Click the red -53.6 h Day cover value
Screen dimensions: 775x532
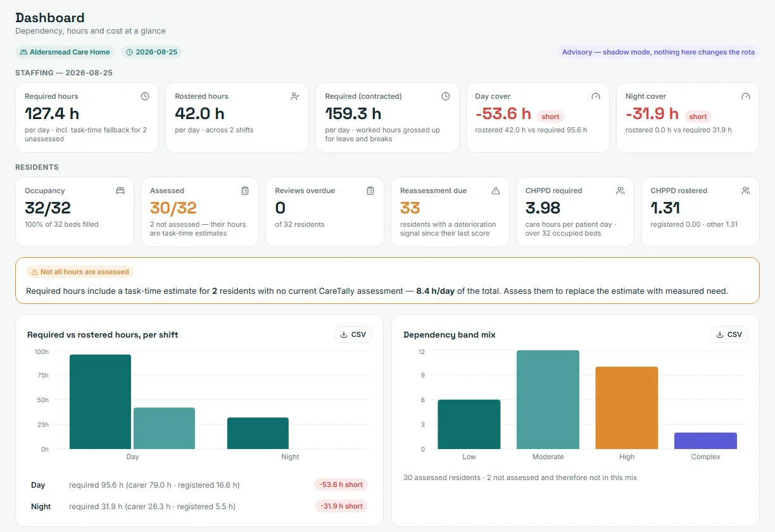[503, 114]
